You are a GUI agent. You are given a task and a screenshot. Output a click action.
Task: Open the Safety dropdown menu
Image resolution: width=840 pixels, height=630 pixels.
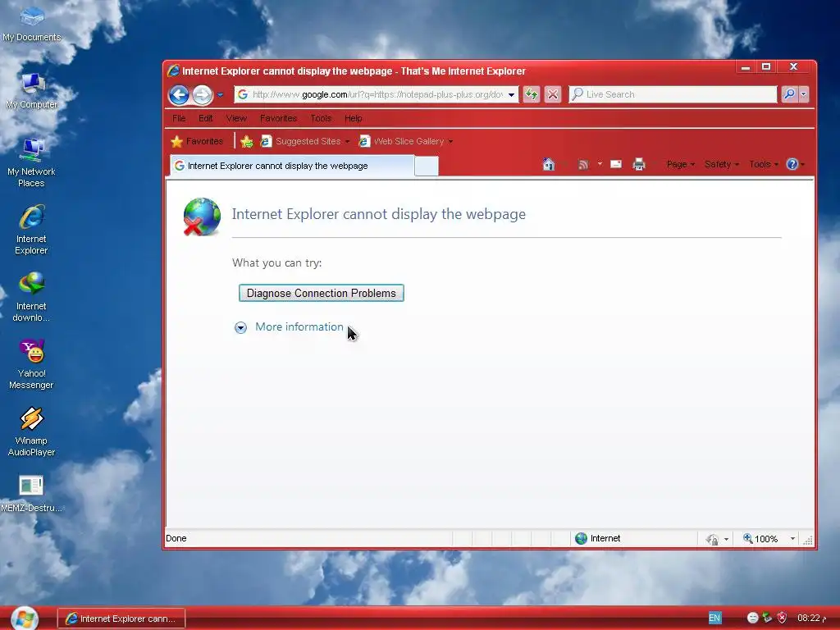point(722,164)
